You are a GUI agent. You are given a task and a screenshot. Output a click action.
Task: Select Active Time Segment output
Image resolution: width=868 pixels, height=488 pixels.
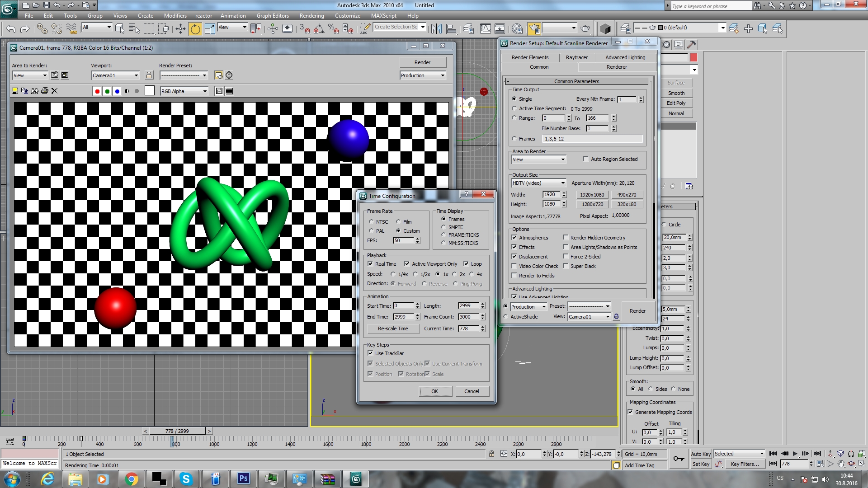click(x=538, y=108)
